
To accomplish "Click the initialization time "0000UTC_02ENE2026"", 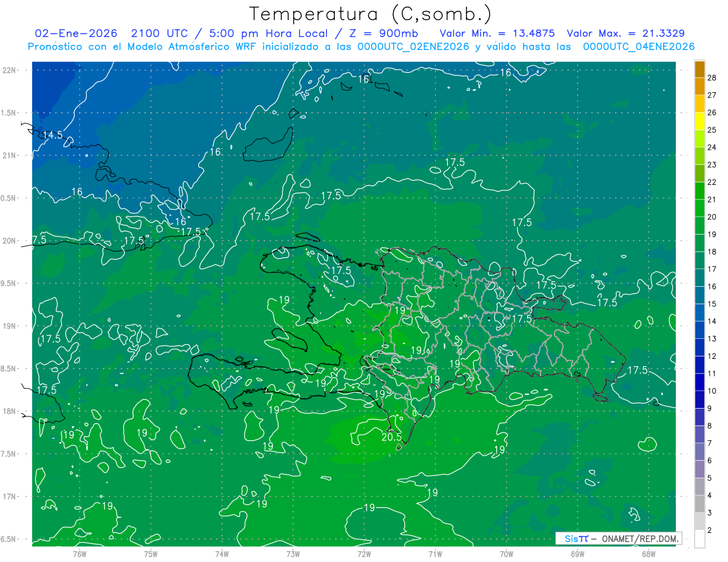I will [413, 47].
